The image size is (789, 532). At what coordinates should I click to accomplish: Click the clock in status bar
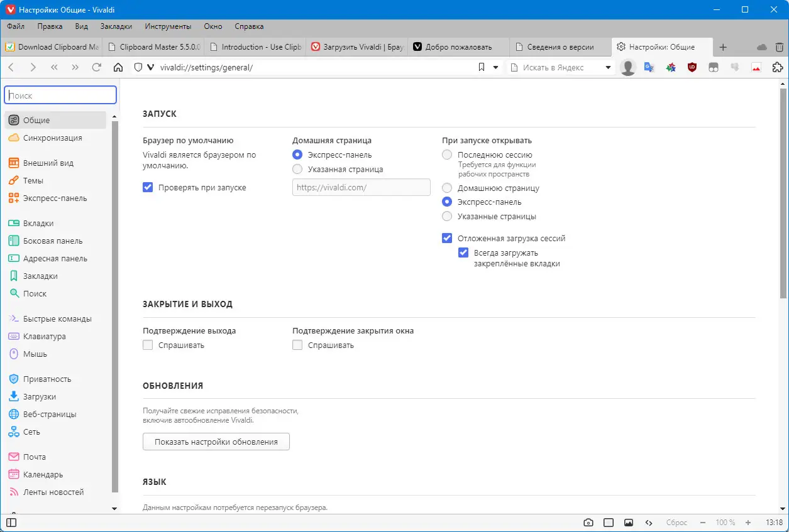[x=774, y=523]
